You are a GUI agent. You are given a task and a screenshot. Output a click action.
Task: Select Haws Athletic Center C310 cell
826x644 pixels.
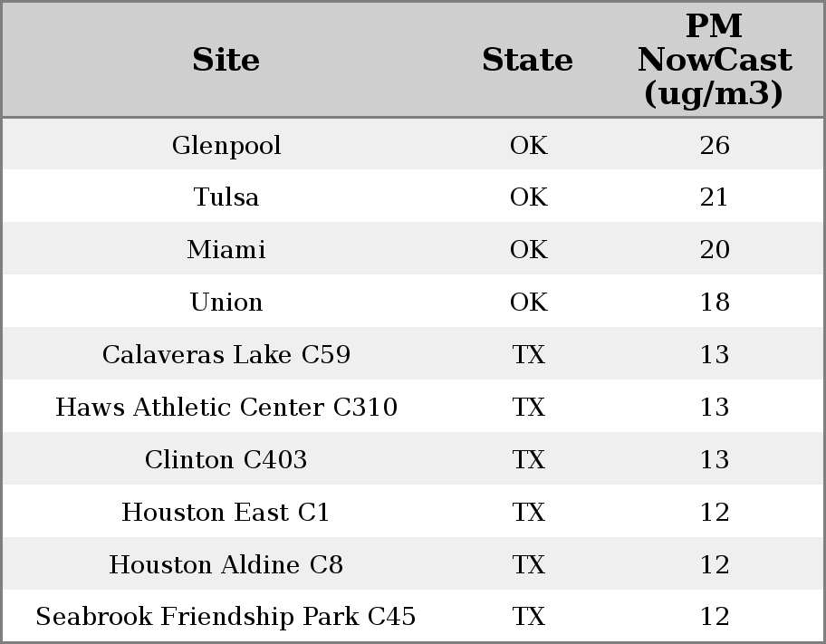click(226, 407)
